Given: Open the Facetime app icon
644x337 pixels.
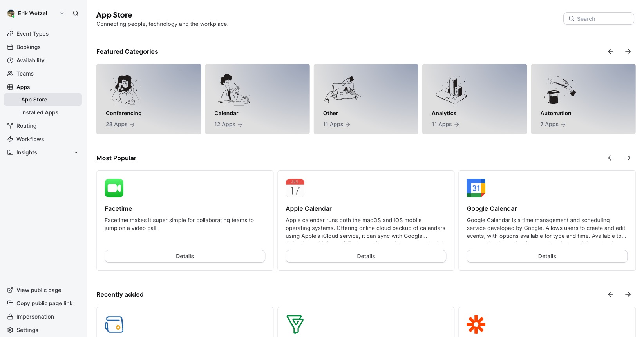Looking at the screenshot, I should pyautogui.click(x=114, y=188).
